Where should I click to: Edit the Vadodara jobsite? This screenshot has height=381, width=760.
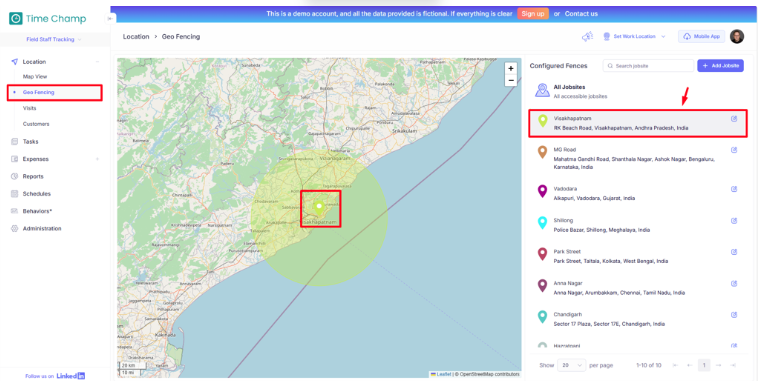point(734,189)
